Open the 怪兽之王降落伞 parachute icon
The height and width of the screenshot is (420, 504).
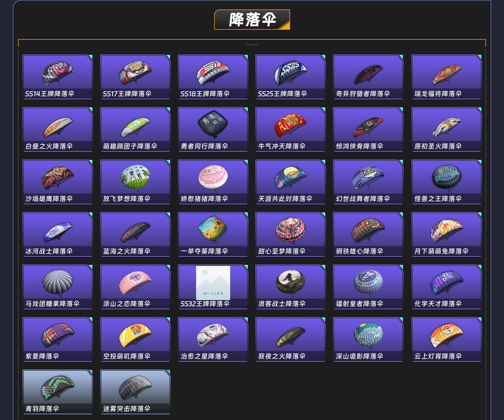point(447,177)
